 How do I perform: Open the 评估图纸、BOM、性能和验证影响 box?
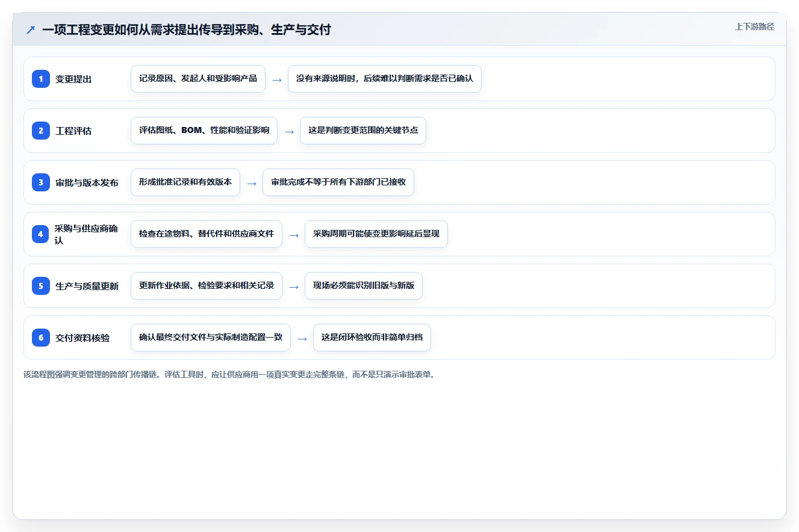(204, 131)
